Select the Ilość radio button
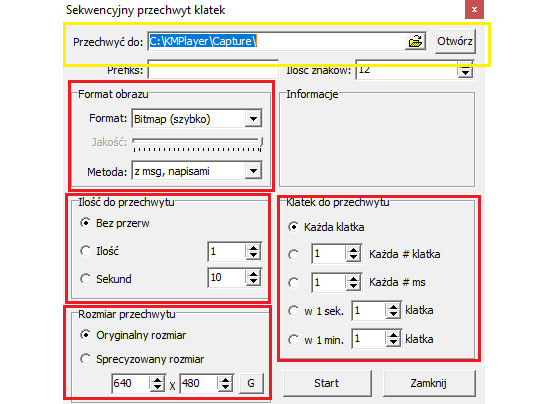540x404 pixels. [x=85, y=250]
